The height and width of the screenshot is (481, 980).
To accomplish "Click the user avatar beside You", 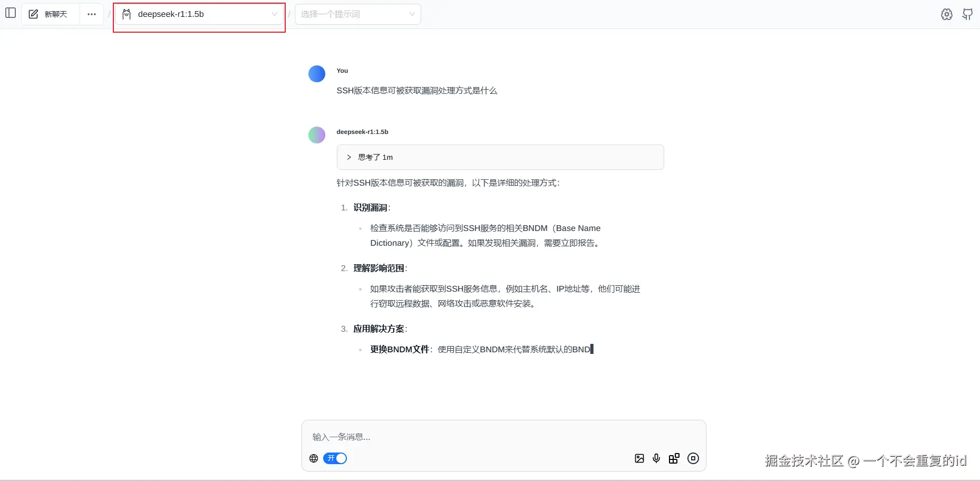I will coord(317,74).
